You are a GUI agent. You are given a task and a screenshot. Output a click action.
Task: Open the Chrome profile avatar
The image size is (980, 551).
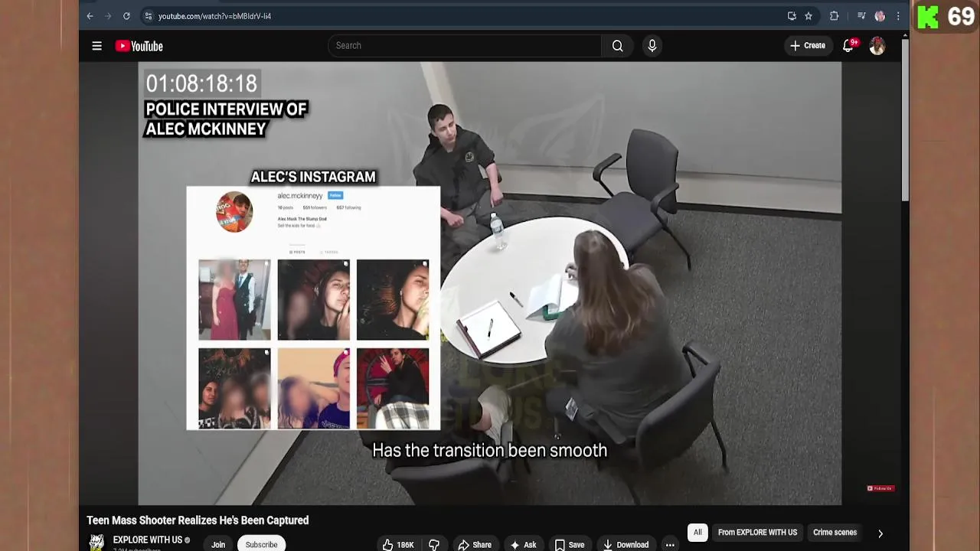pos(880,16)
